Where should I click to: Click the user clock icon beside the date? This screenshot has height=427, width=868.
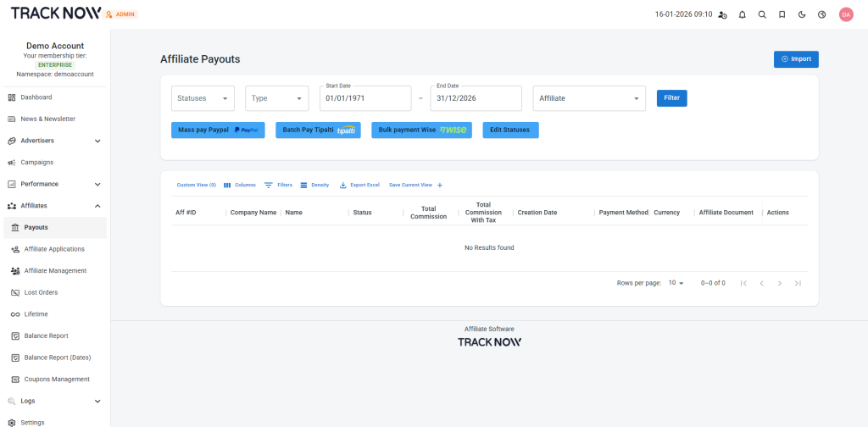[722, 14]
